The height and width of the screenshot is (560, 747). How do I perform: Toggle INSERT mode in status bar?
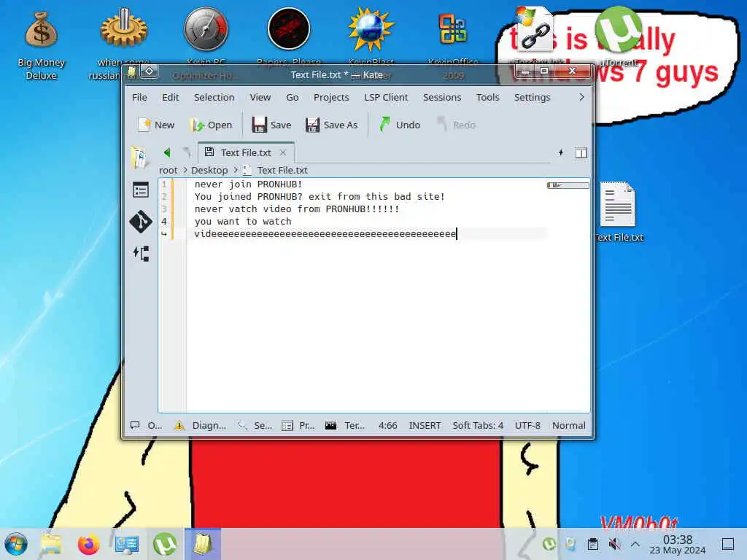425,425
